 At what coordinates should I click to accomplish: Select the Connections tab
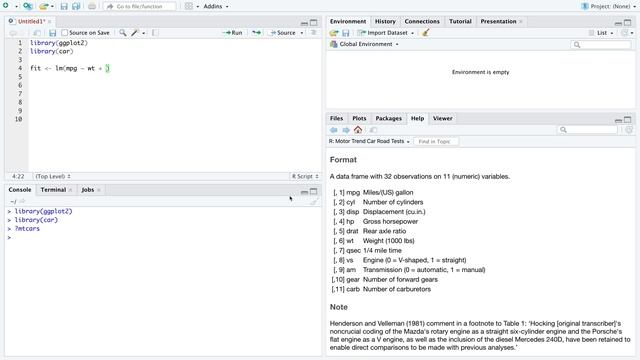coord(422,21)
